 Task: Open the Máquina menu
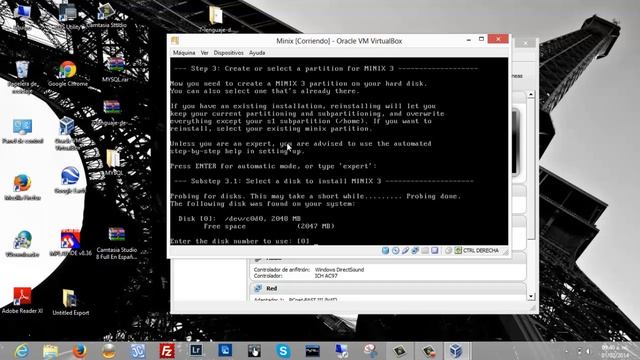point(184,53)
